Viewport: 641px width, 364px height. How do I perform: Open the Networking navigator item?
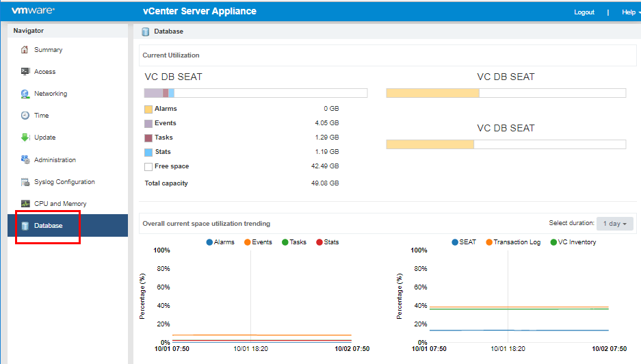coord(51,94)
